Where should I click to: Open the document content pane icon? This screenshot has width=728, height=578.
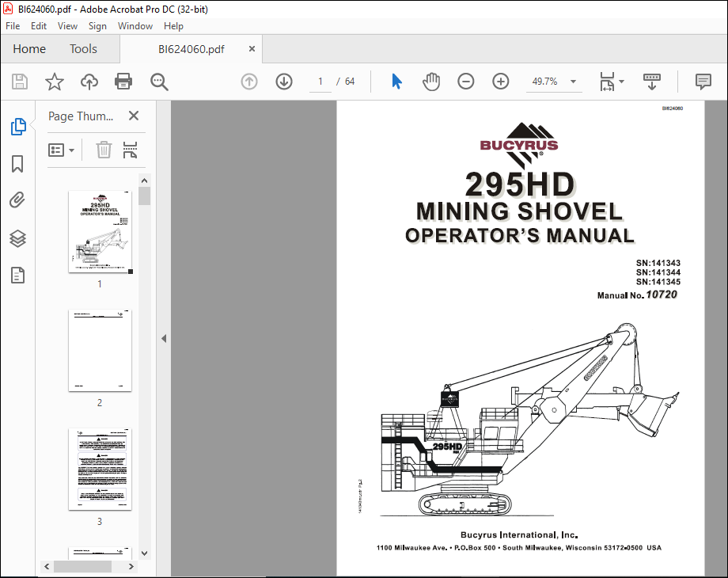click(17, 276)
